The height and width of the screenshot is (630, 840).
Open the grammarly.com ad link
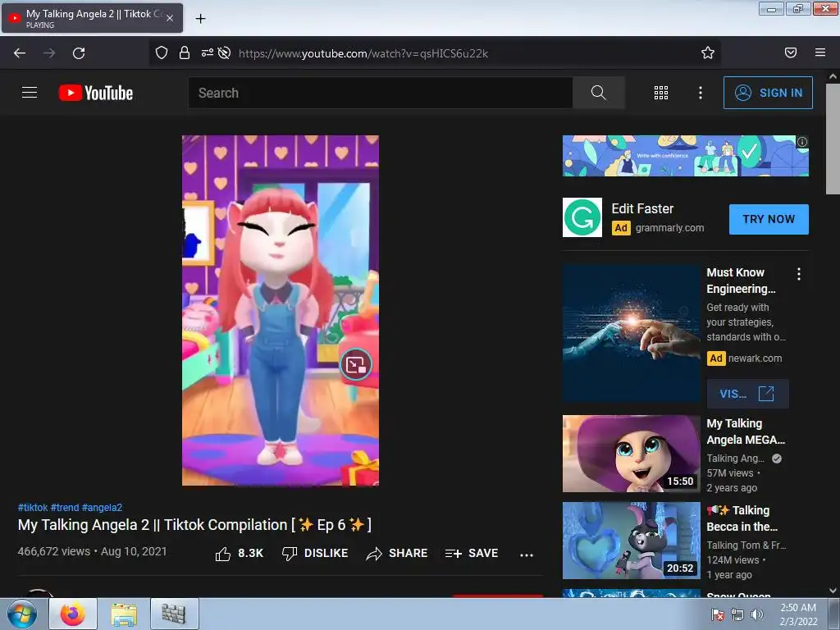[669, 228]
